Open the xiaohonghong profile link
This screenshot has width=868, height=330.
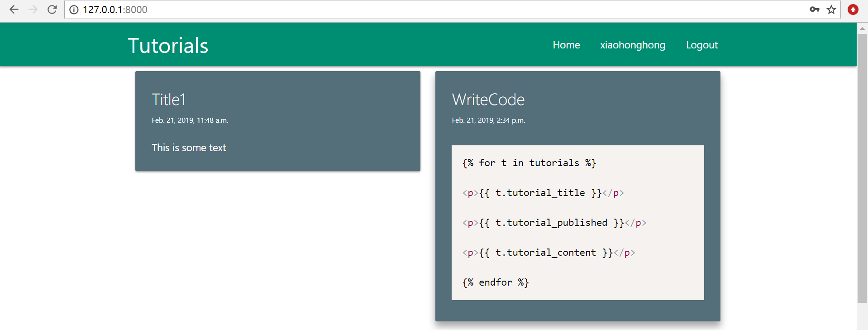point(633,45)
